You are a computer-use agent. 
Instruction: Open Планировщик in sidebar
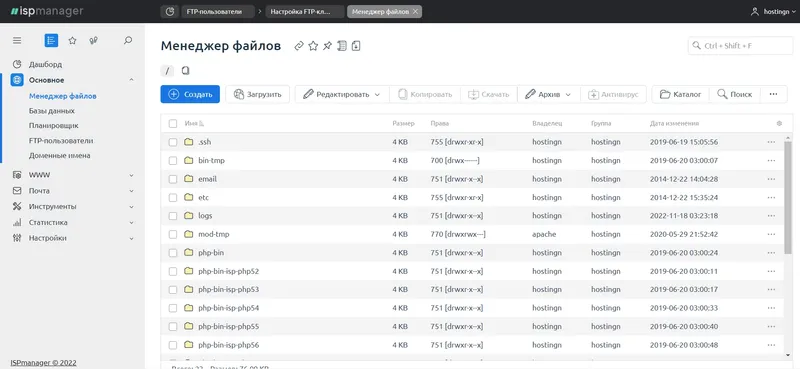click(x=54, y=126)
